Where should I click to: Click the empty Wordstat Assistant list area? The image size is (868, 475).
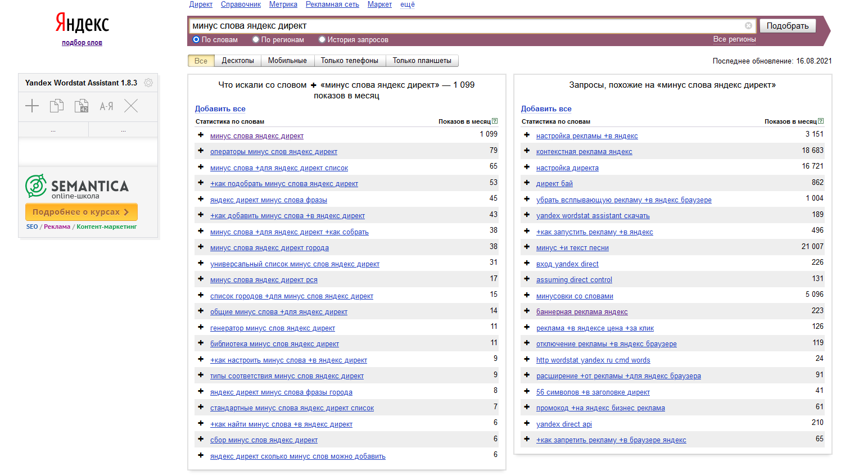tap(88, 151)
